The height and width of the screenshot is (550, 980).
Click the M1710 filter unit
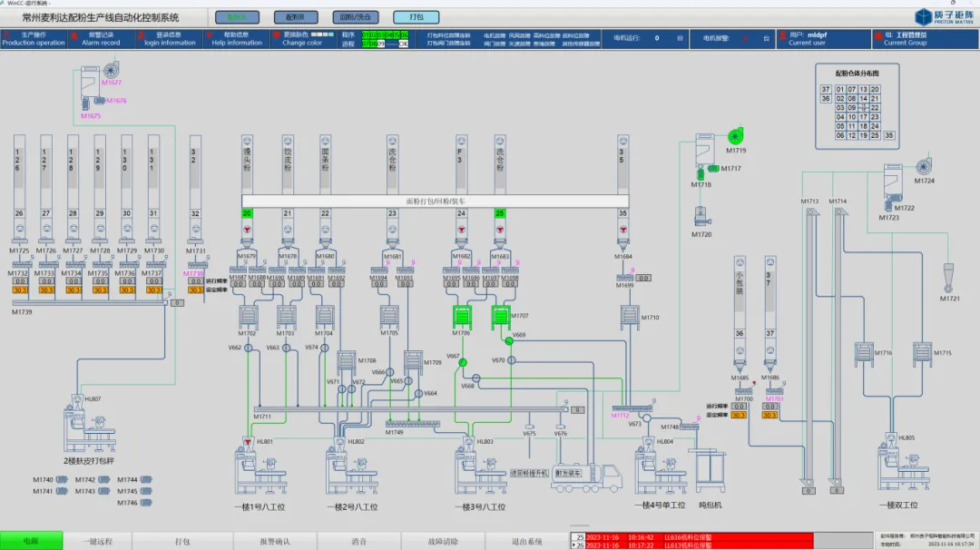click(x=630, y=317)
